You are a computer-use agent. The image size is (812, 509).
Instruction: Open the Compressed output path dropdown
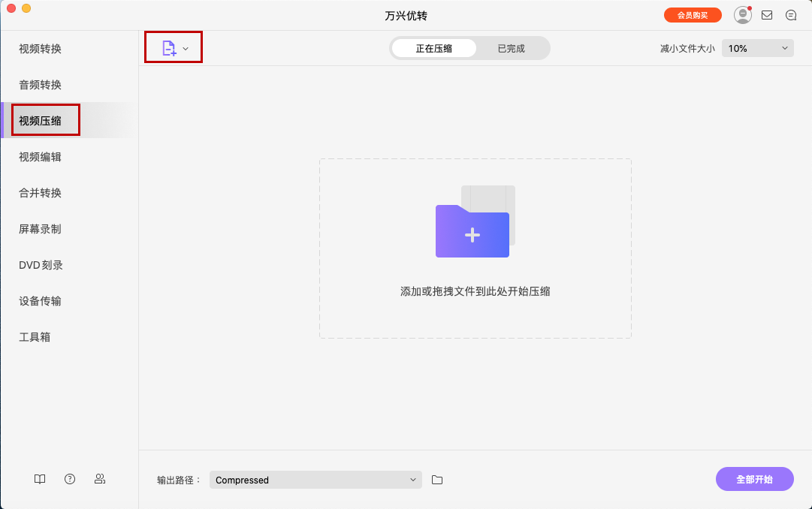pyautogui.click(x=315, y=479)
